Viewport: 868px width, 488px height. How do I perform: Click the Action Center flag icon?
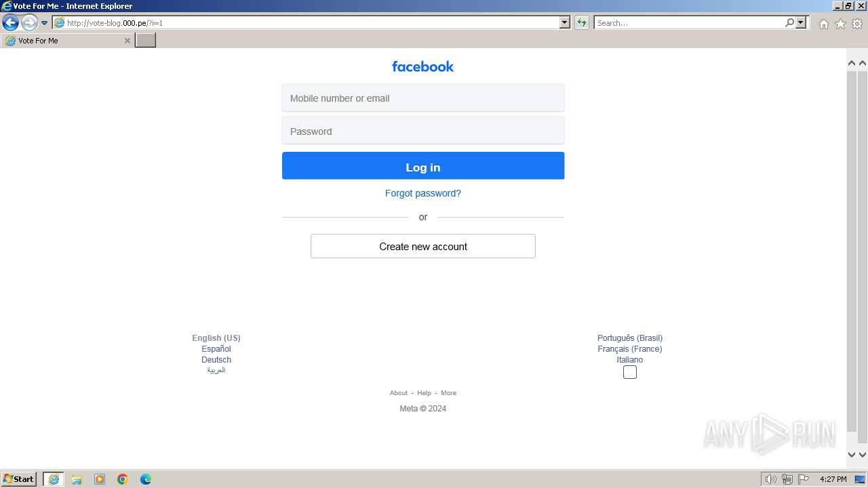pos(804,479)
